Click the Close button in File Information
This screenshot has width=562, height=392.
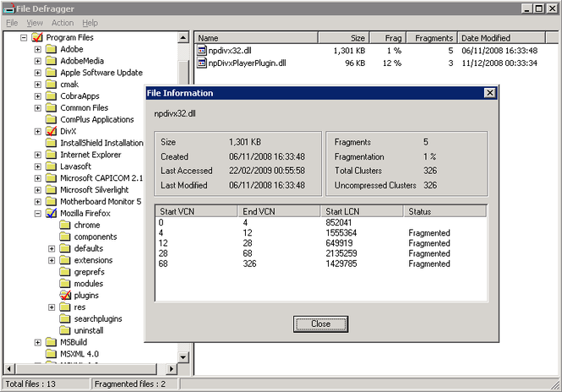320,324
